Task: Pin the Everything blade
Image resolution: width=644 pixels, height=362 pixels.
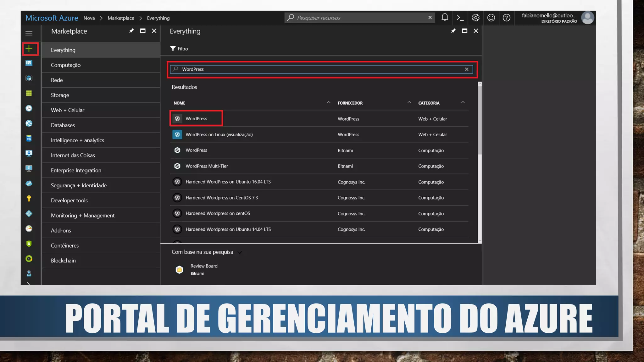Action: (x=453, y=31)
